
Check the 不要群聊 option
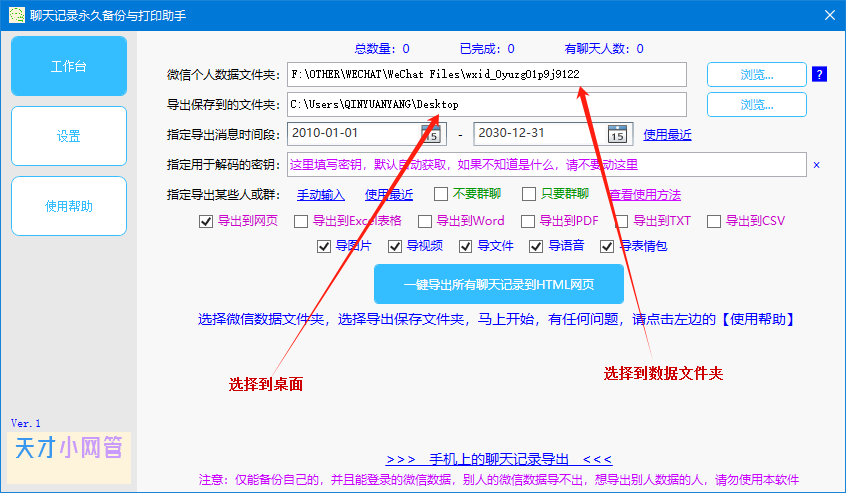click(x=441, y=194)
